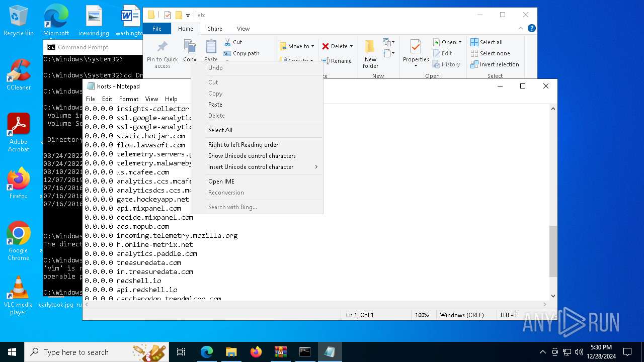Expand the Properties dropdown arrow

pos(416,65)
